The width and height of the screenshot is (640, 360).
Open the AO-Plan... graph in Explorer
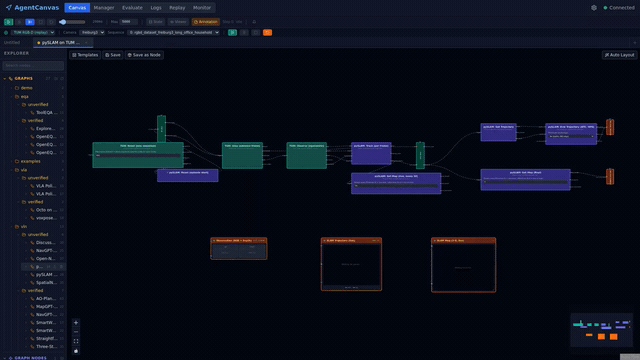[46, 298]
